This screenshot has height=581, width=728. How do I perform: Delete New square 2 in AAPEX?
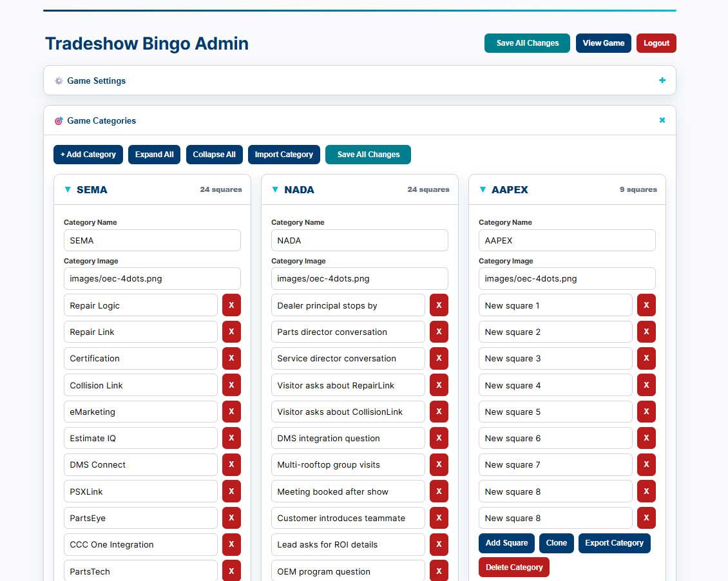pos(646,331)
